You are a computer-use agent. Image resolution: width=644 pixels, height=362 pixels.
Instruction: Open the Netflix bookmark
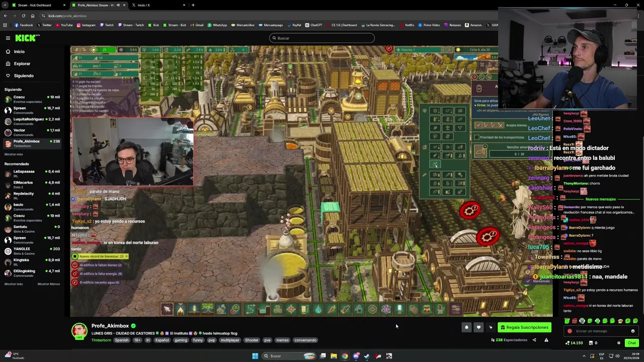[x=407, y=25]
